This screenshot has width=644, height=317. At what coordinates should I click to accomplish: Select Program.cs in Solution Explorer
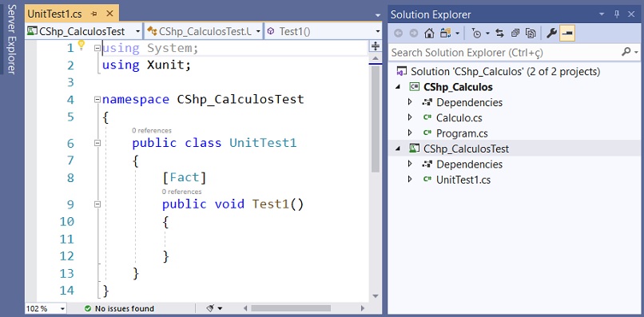click(x=462, y=133)
